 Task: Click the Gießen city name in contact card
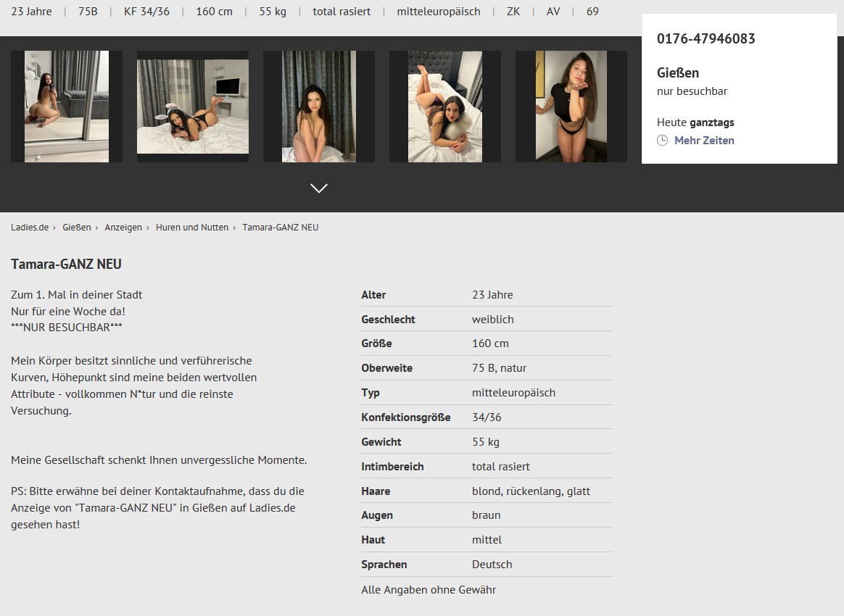coord(677,72)
